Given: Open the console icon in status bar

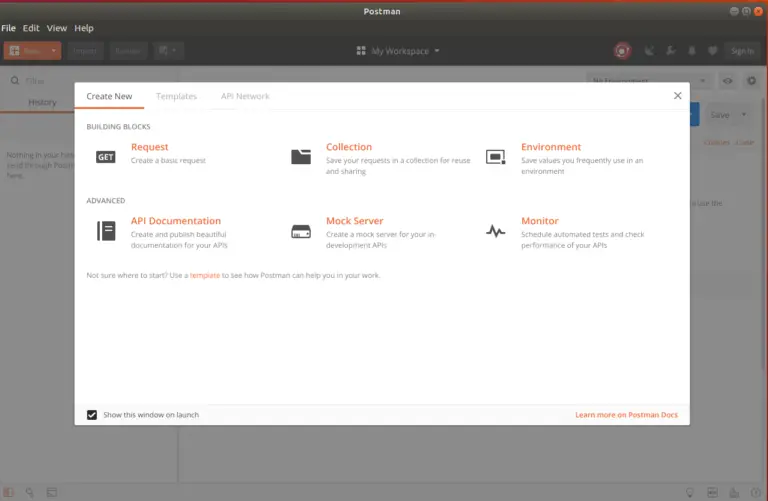Looking at the screenshot, I should pos(51,492).
